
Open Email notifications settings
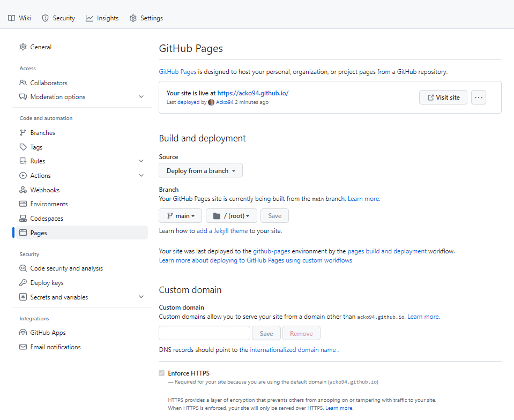coord(82,347)
